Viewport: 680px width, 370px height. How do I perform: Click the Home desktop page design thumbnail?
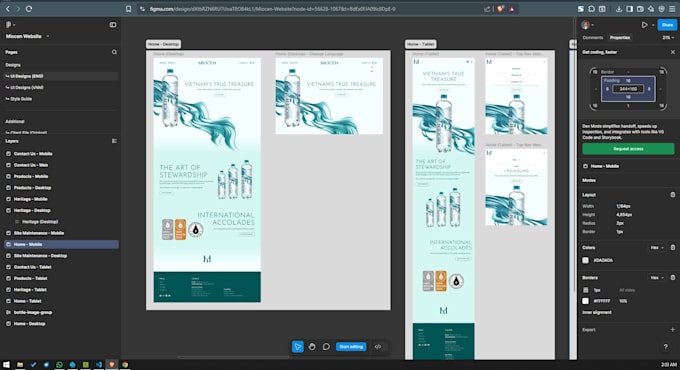(x=207, y=180)
